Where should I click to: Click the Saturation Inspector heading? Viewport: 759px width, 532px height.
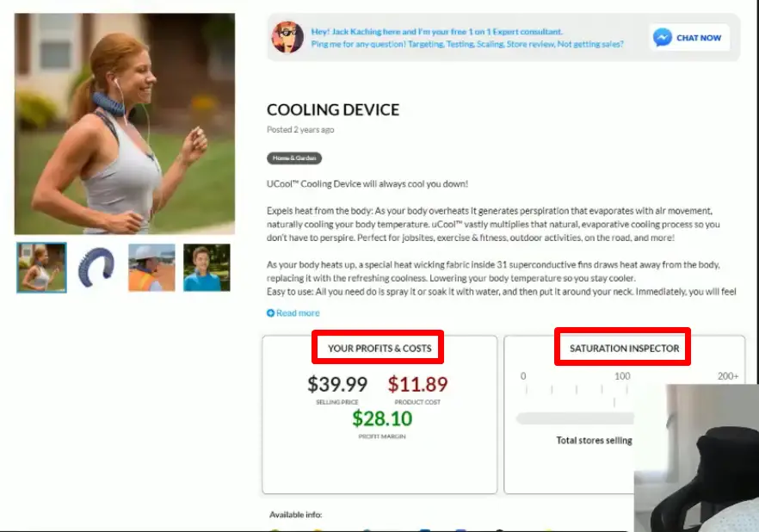tap(625, 349)
